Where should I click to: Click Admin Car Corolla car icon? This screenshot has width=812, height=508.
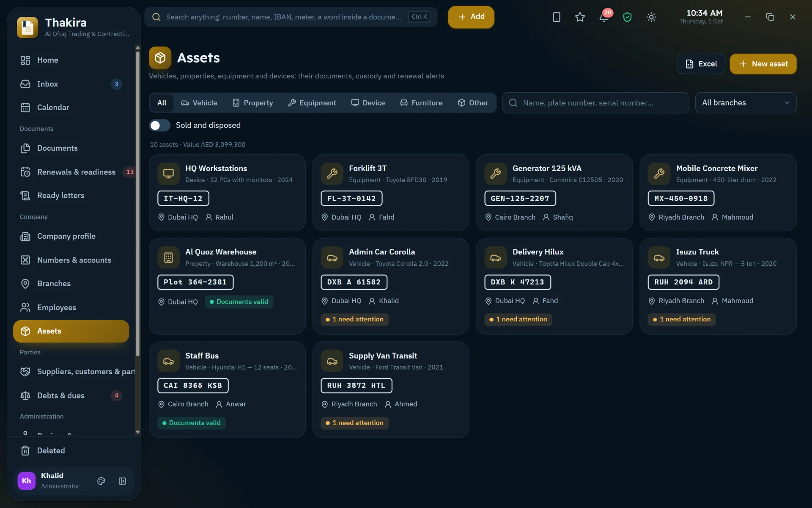tap(332, 257)
